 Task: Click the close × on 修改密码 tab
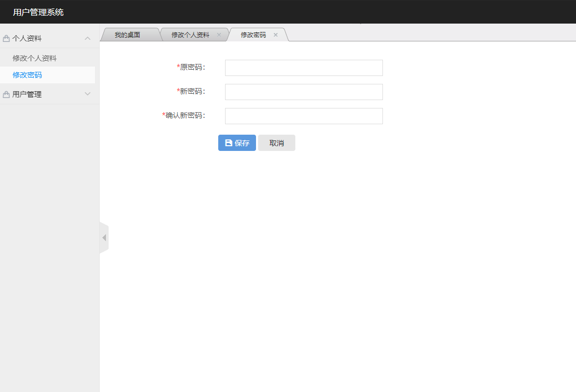click(x=275, y=35)
